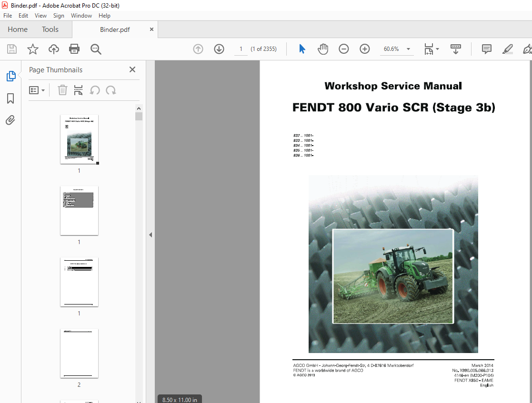Image resolution: width=532 pixels, height=403 pixels.
Task: Select the table of contents thumbnail
Action: coord(80,210)
